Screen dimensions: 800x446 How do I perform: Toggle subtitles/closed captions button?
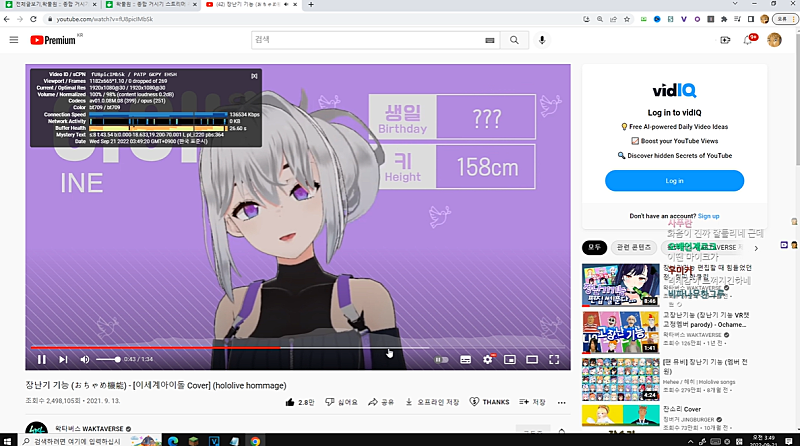click(x=465, y=359)
